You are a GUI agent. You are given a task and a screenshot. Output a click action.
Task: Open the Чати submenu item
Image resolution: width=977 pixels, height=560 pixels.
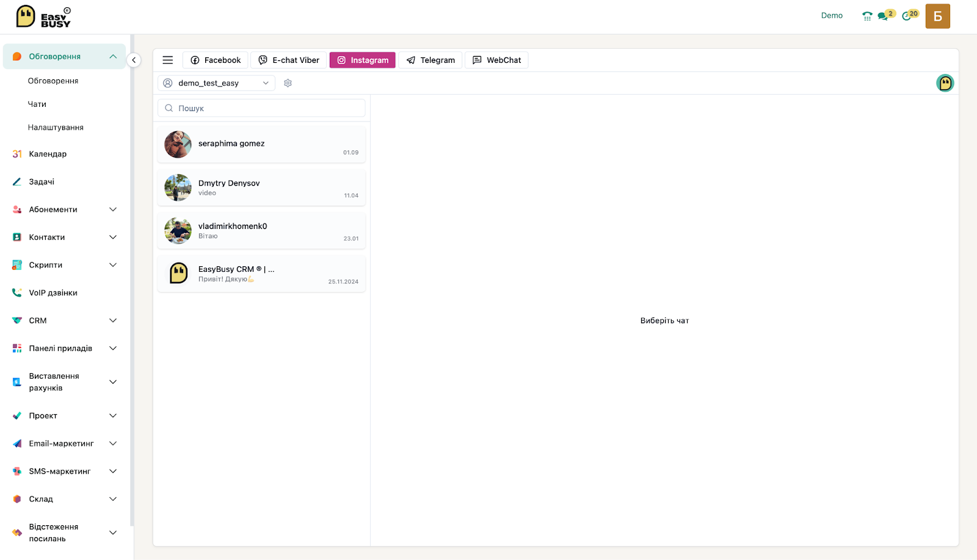(37, 104)
